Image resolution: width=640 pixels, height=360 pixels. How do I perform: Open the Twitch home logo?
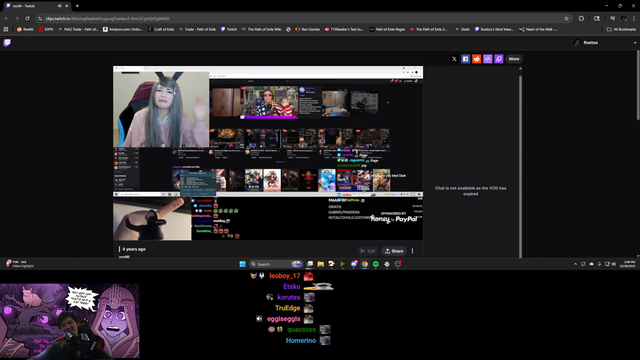[7, 42]
